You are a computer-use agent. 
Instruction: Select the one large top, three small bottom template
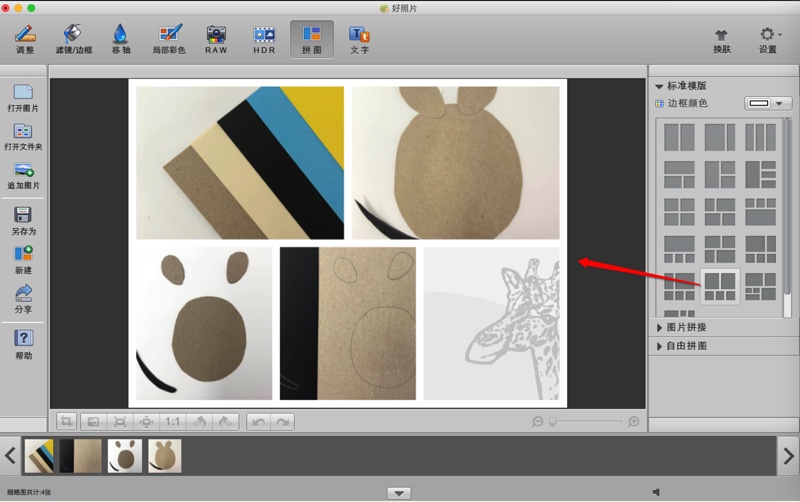(679, 249)
